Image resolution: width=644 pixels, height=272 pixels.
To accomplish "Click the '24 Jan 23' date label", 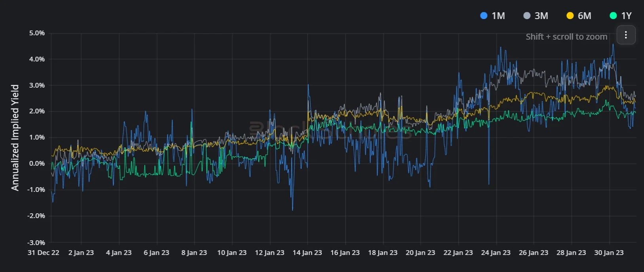I will pos(496,253).
